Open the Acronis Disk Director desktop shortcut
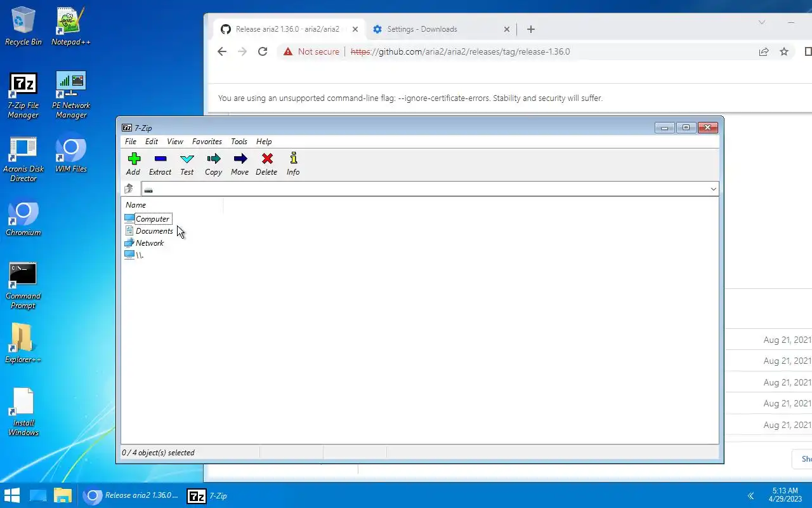Image resolution: width=812 pixels, height=508 pixels. pyautogui.click(x=23, y=159)
